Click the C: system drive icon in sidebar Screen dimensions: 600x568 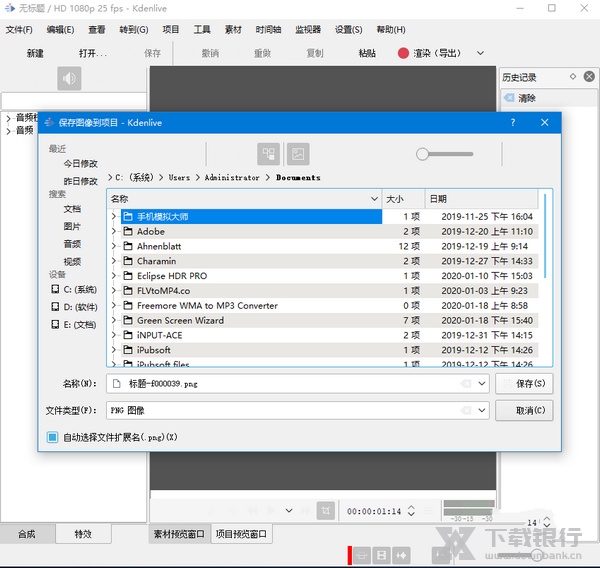tap(55, 289)
